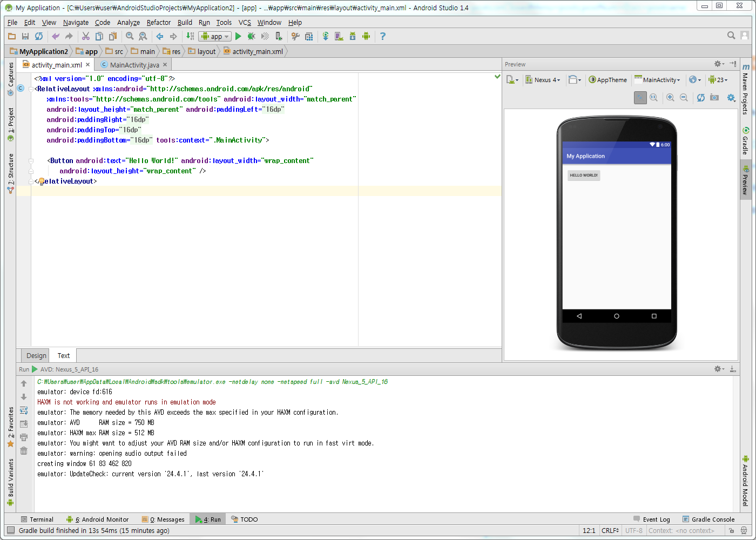Screen dimensions: 756x540
Task: Open the Messages tool window
Action: tap(163, 519)
